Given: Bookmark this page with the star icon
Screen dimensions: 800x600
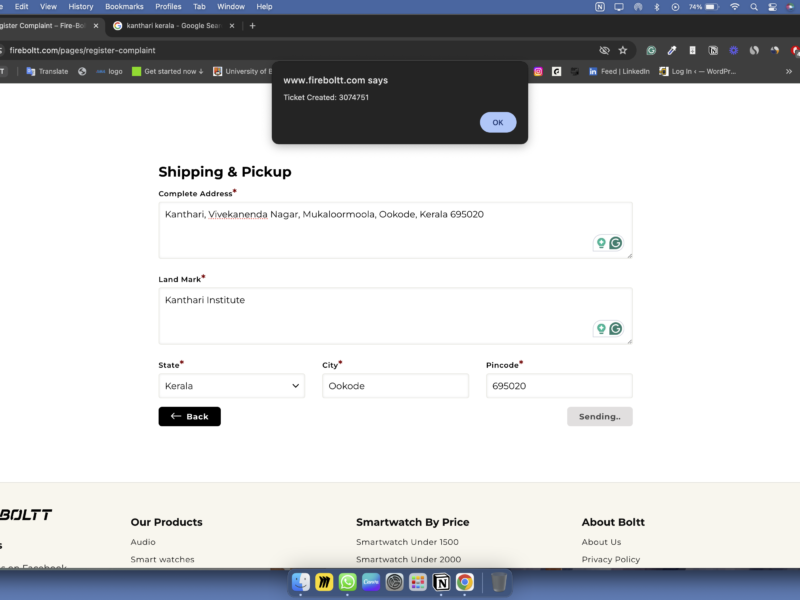Looking at the screenshot, I should pyautogui.click(x=623, y=50).
